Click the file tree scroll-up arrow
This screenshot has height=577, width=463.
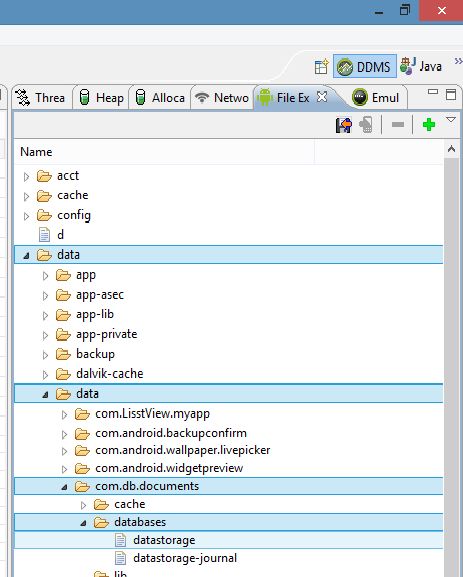[x=451, y=149]
